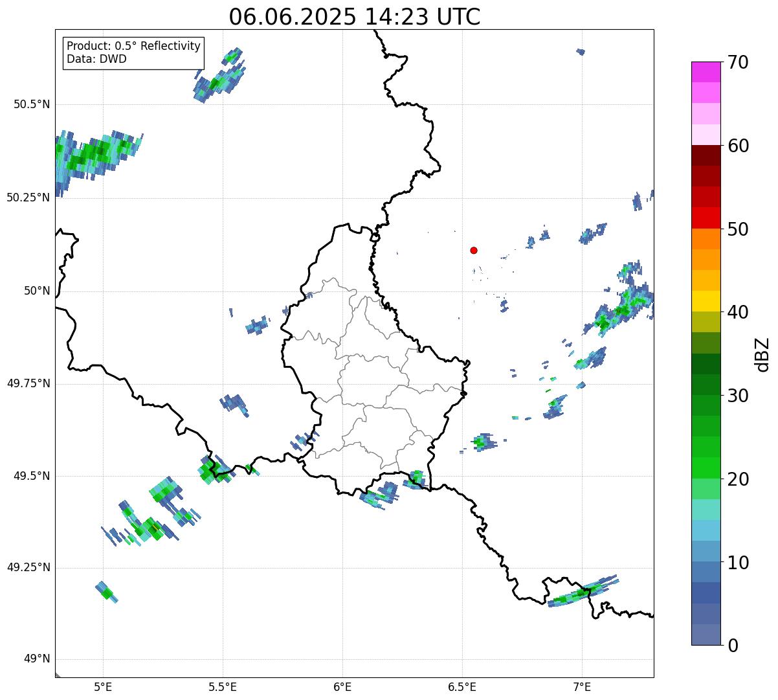Click the 0 value on the colorbar
The height and width of the screenshot is (700, 778).
coord(732,646)
